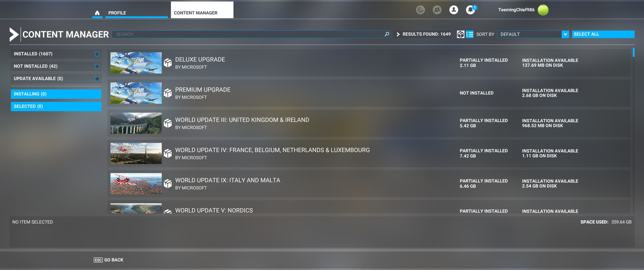The image size is (644, 270).
Task: Click the Premium Upgrade package box icon
Action: click(x=168, y=93)
